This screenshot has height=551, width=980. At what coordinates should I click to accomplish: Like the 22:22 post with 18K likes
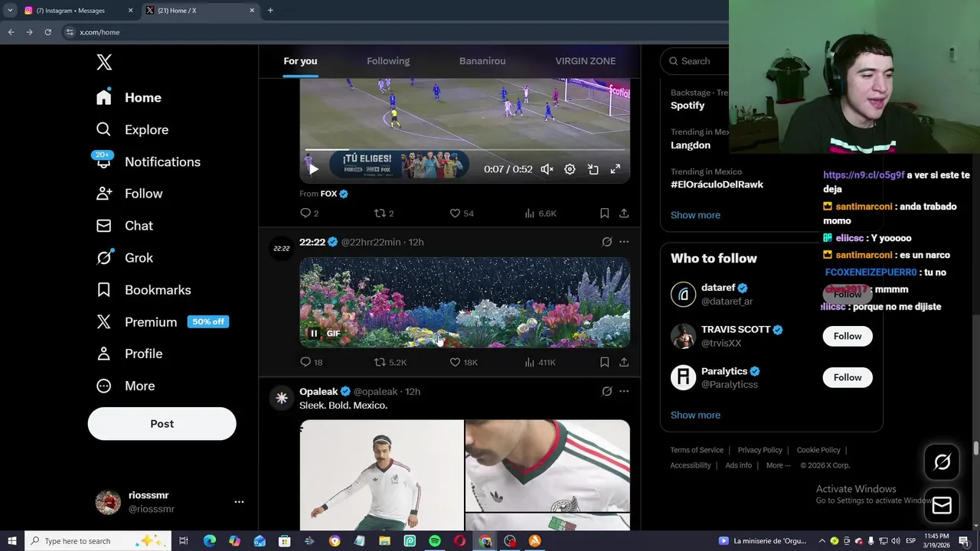click(463, 363)
